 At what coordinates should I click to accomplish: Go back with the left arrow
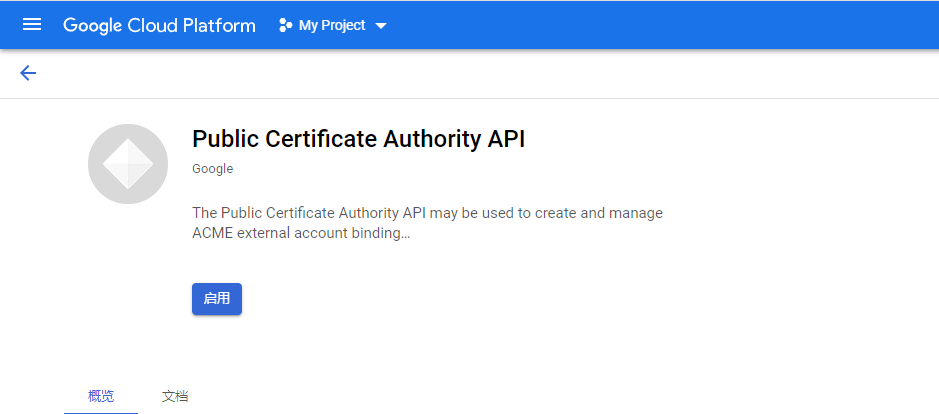(28, 73)
